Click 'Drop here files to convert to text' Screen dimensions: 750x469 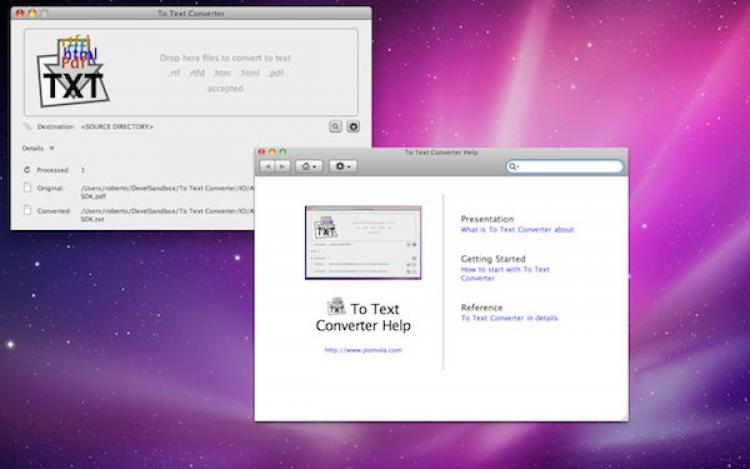point(225,58)
